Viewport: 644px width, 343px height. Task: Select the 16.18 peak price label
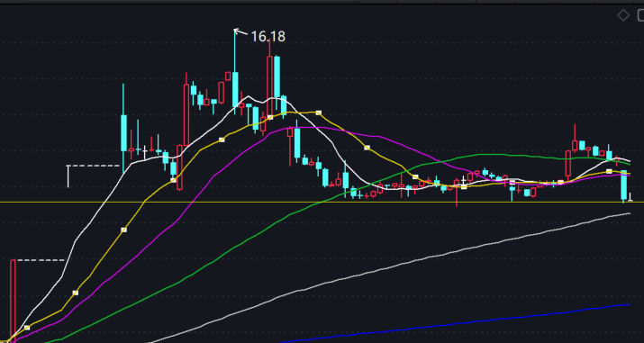tap(268, 37)
